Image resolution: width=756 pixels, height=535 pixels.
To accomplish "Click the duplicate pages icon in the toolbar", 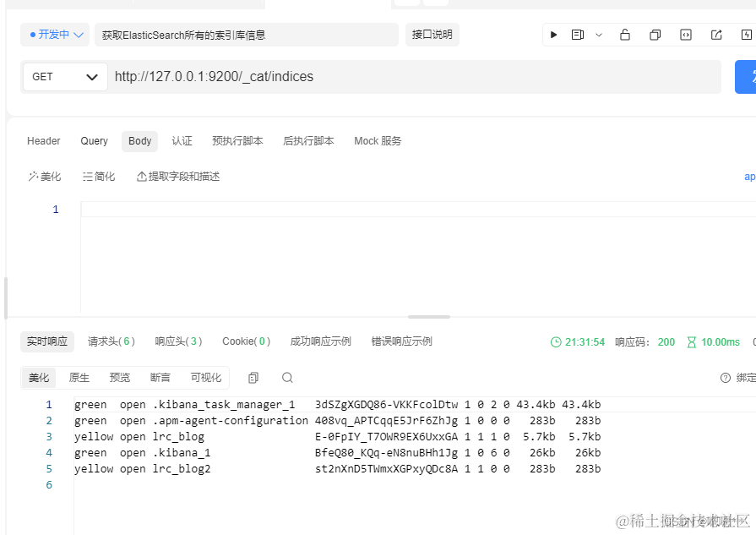I will (x=655, y=35).
